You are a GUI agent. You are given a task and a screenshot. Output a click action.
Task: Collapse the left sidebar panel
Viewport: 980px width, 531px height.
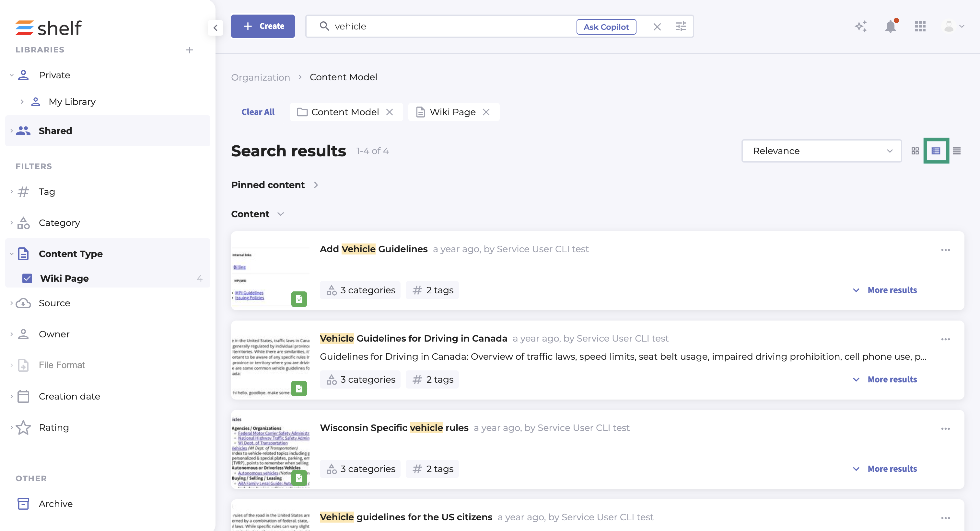215,28
